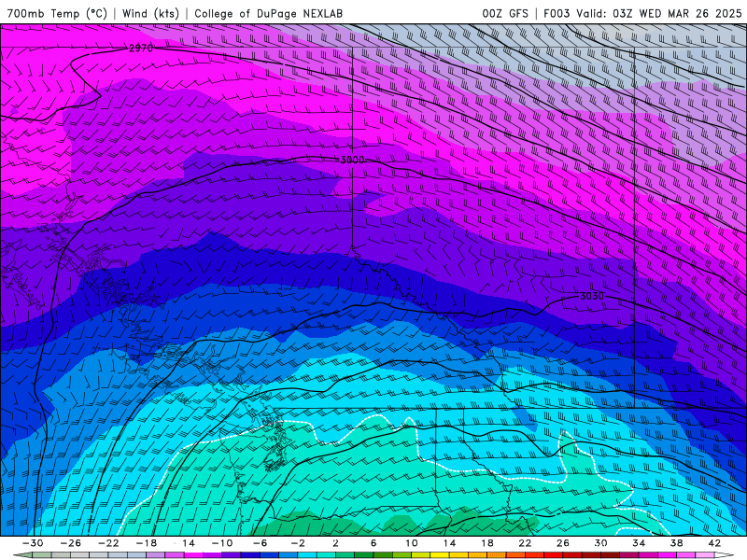Click the -6 color scale label

tap(261, 543)
